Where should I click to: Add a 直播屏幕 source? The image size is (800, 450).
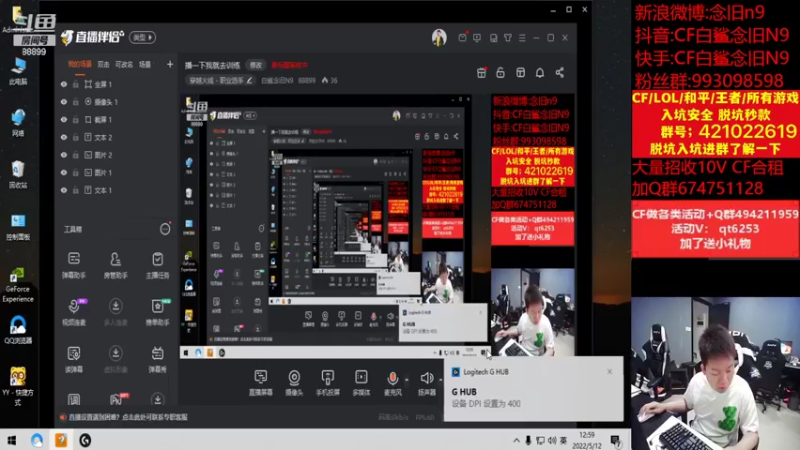tap(261, 383)
